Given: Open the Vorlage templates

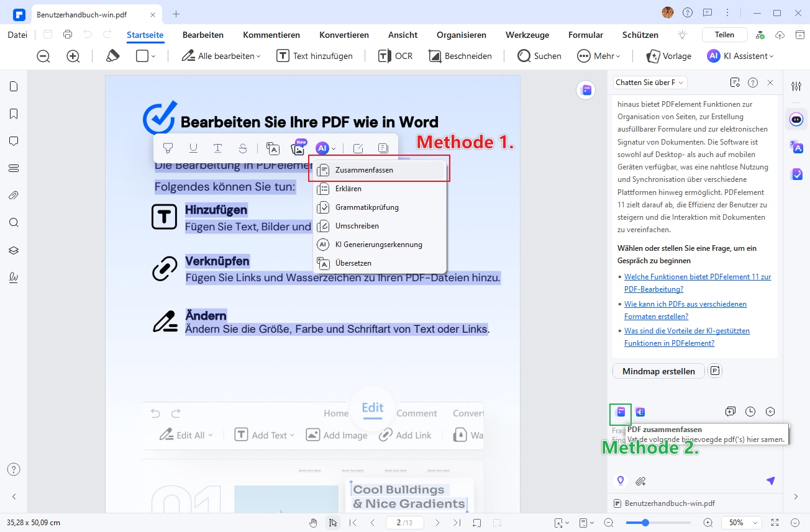Looking at the screenshot, I should click(668, 56).
